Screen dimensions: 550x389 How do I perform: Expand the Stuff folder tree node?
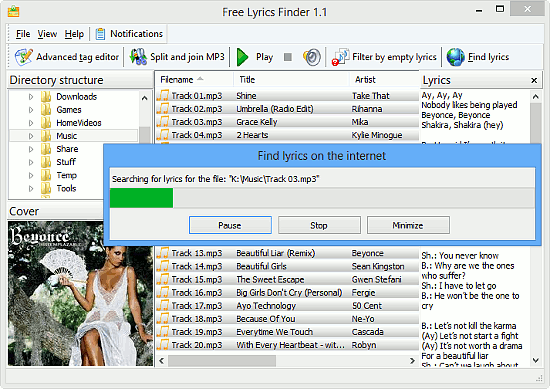point(31,162)
